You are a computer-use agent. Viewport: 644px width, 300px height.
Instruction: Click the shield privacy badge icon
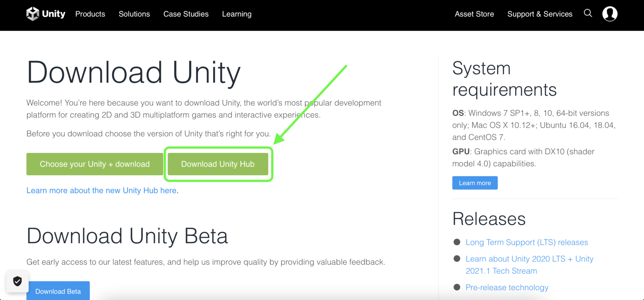[18, 281]
